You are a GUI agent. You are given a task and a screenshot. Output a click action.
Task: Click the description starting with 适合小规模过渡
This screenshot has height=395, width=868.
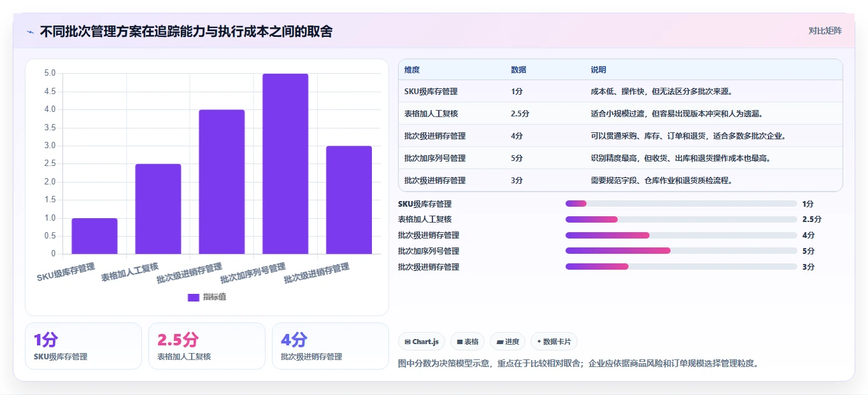point(677,114)
